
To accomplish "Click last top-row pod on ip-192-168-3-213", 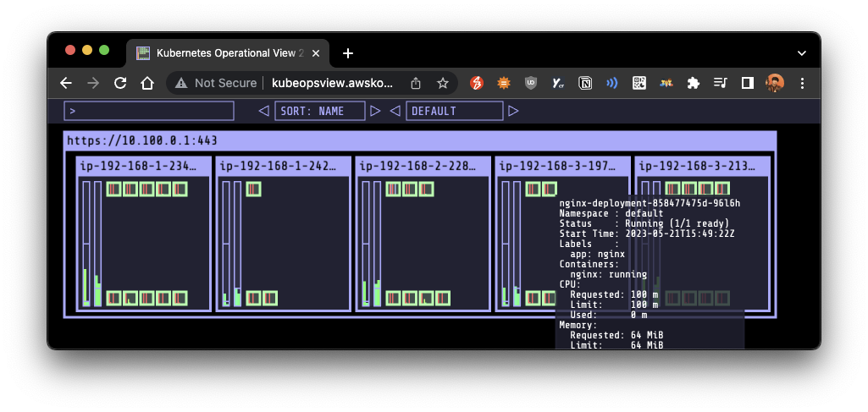I will [x=721, y=190].
